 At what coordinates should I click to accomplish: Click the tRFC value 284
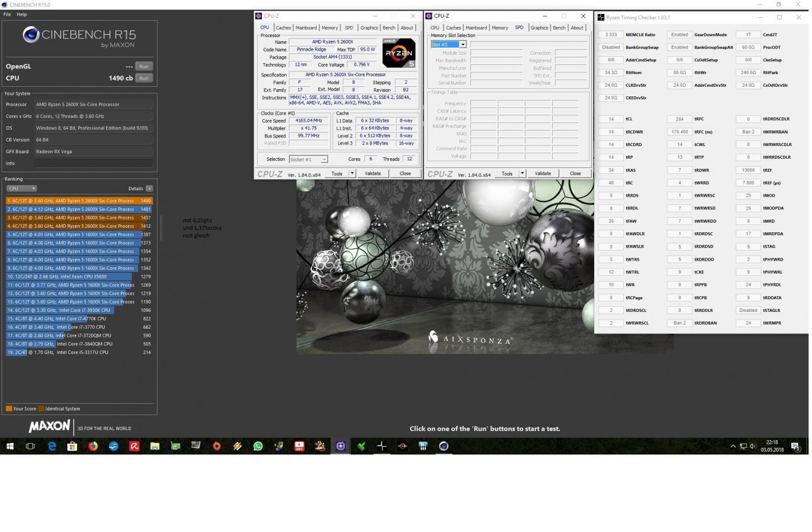[680, 119]
